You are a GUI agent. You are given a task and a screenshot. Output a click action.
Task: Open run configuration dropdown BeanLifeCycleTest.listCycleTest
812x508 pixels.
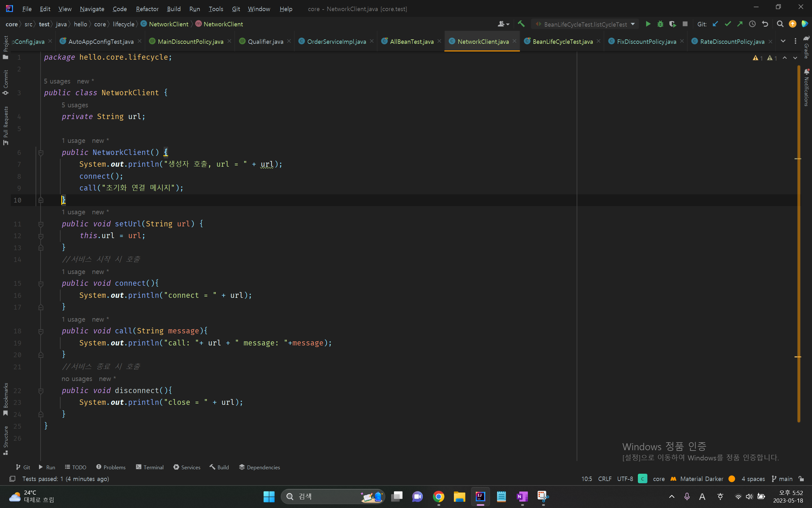(586, 24)
